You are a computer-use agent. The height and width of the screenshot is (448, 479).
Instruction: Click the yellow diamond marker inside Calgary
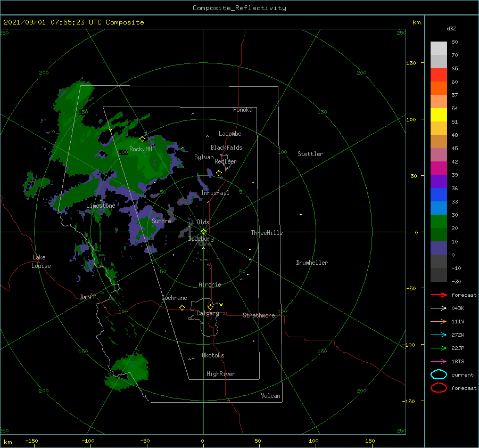pyautogui.click(x=210, y=307)
